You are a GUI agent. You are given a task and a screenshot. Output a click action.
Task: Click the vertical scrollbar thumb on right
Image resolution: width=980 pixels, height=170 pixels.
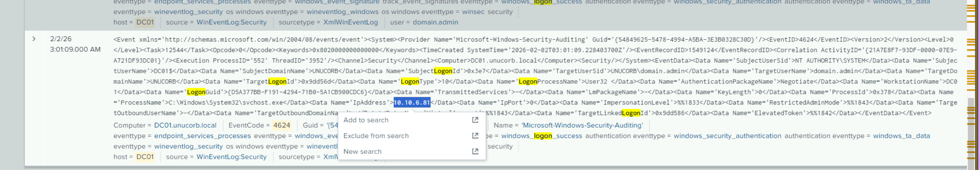point(971,133)
